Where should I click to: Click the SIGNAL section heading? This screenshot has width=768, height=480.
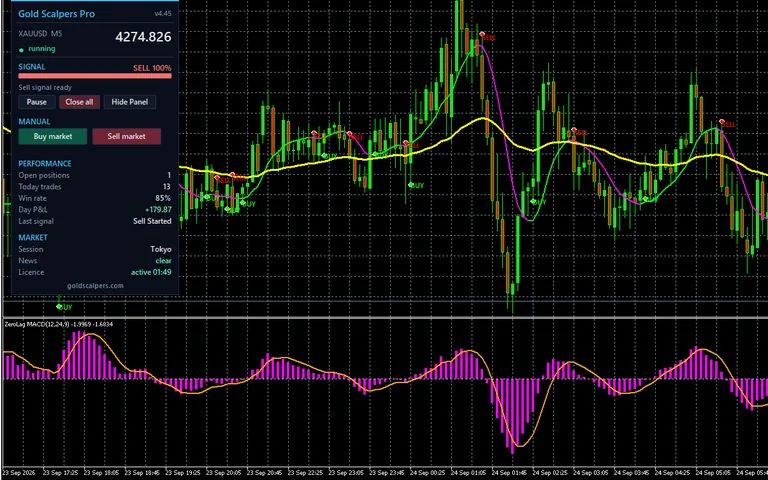32,67
